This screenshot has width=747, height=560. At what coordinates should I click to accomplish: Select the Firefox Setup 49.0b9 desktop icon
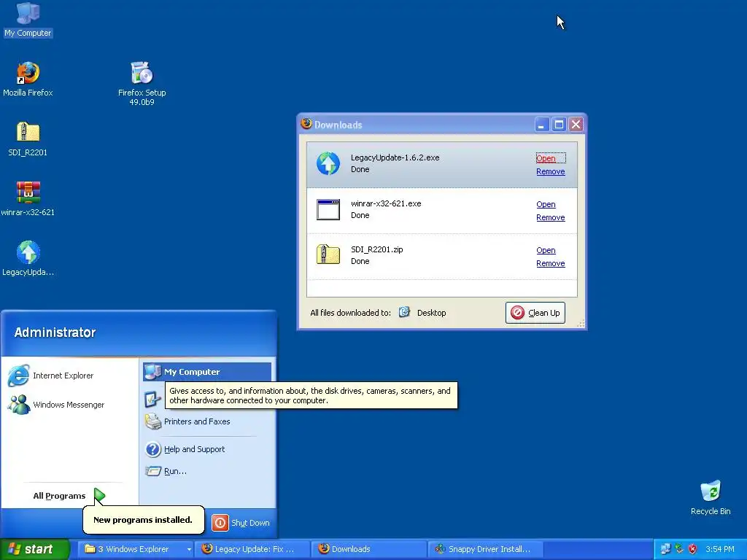pyautogui.click(x=142, y=83)
